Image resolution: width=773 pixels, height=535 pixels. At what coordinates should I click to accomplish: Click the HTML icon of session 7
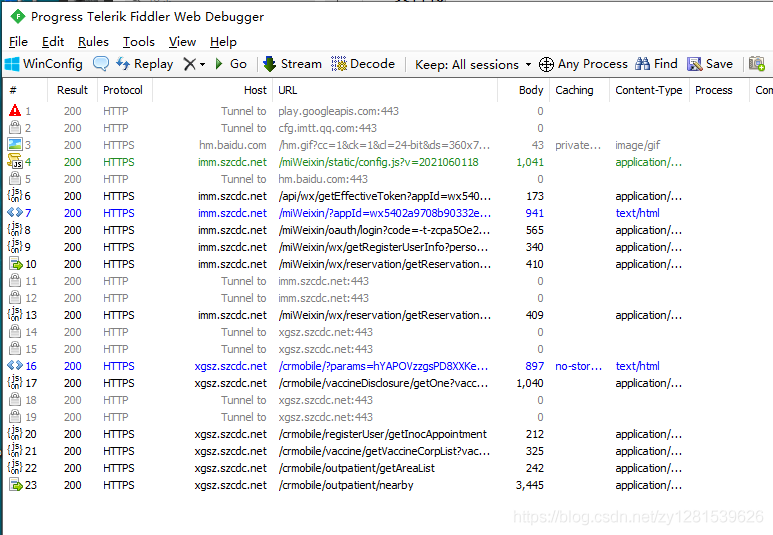[x=15, y=213]
